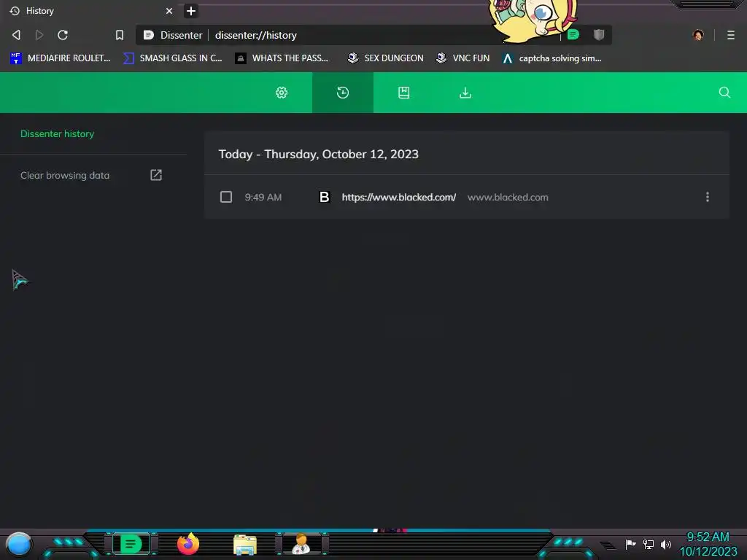Click the 9:49 AM timestamp
Viewport: 747px width, 560px height.
pos(263,197)
